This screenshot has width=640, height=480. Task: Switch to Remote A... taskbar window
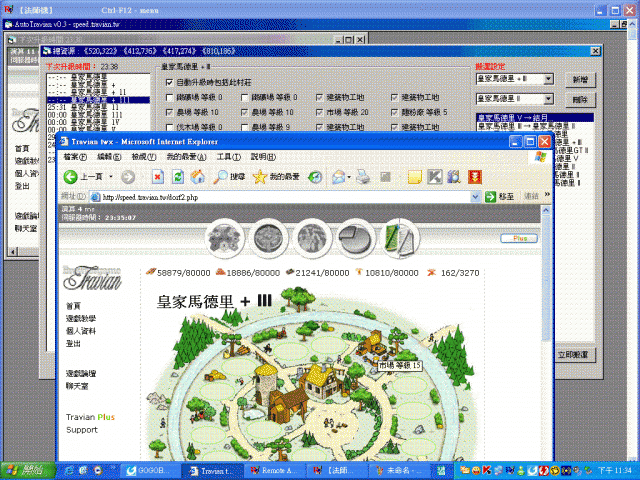[x=274, y=471]
